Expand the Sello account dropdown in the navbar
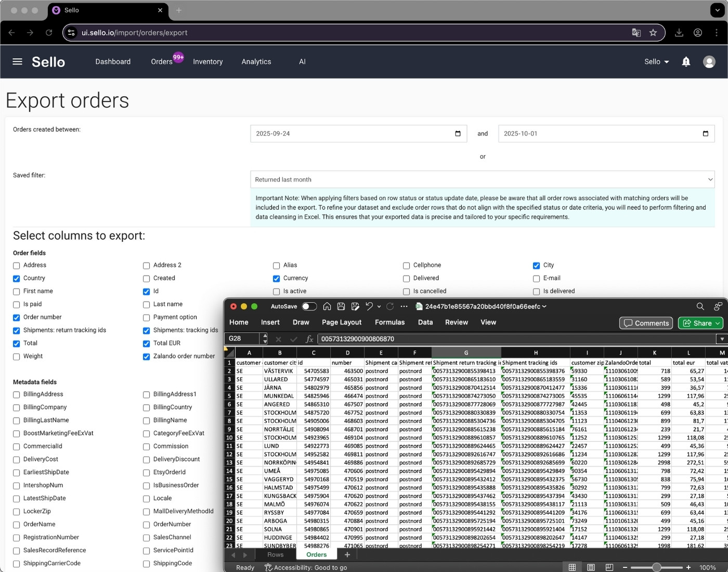Image resolution: width=728 pixels, height=572 pixels. (x=656, y=61)
